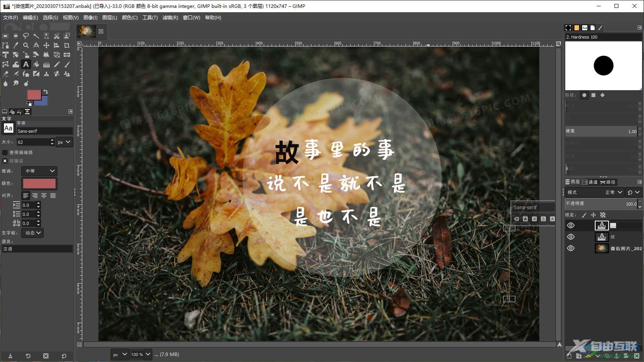Open the Aa font picker button
Viewport: 644px width, 362px height.
coord(8,128)
